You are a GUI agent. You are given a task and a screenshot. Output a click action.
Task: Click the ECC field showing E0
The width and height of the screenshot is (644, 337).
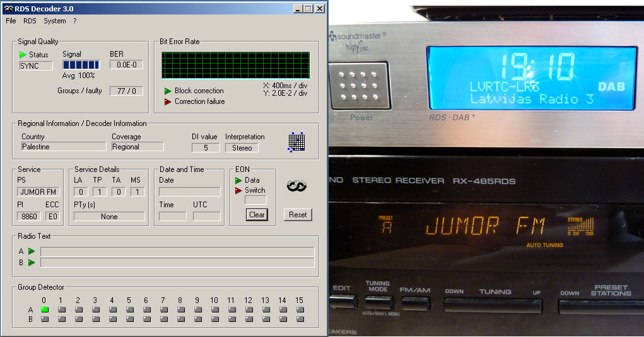click(x=53, y=216)
